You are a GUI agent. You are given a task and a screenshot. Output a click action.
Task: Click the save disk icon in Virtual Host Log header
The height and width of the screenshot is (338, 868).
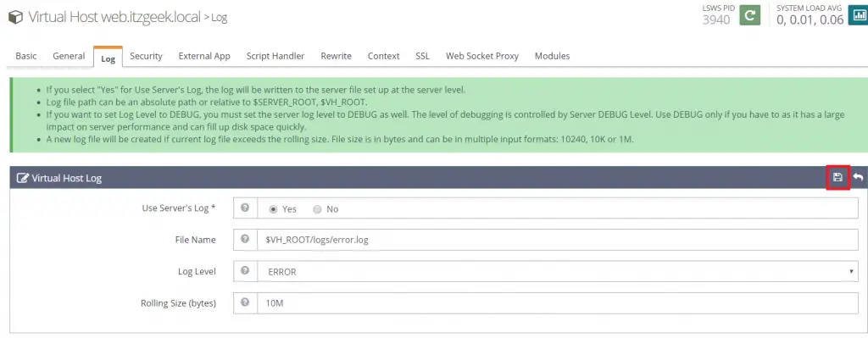coord(837,178)
